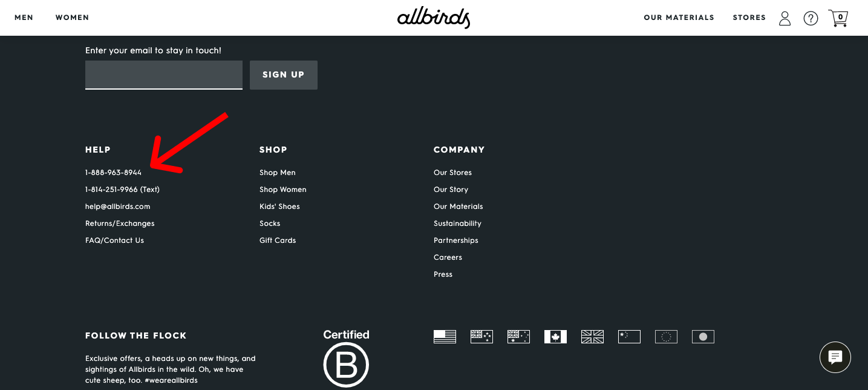The height and width of the screenshot is (390, 868).
Task: Click the Certified B Corporation logo
Action: 346,359
